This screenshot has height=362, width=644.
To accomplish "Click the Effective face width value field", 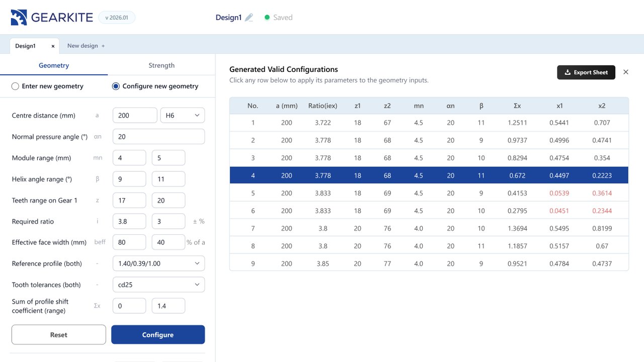I will [x=129, y=242].
